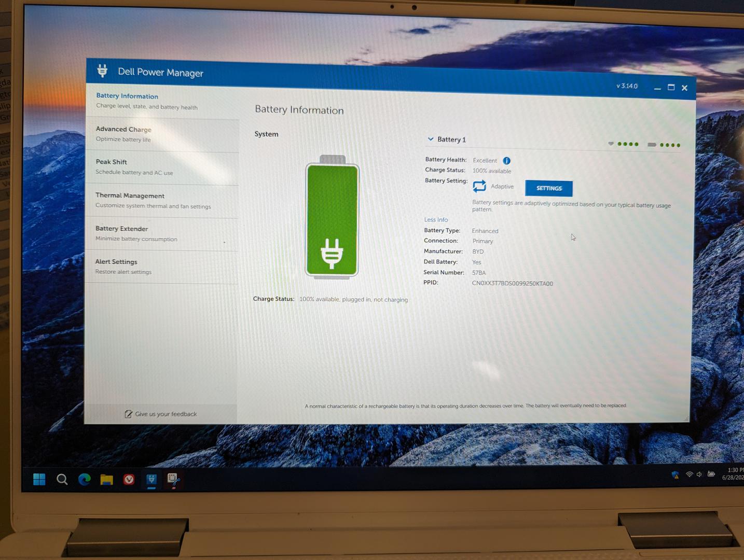Switch to the Peak Shift section

tap(162, 167)
